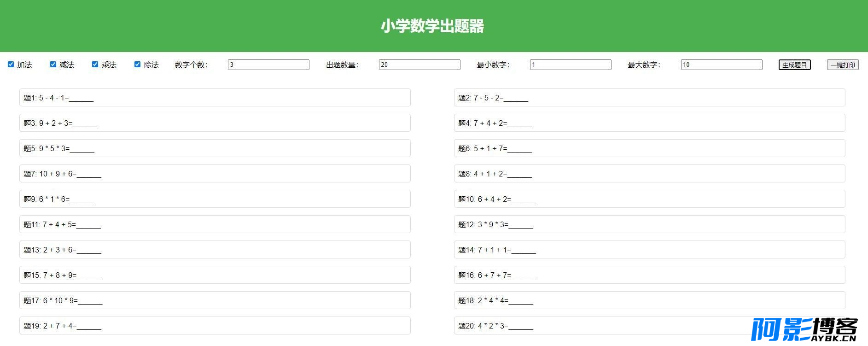Click question 题16: 6 + 7 + 7
The image size is (868, 346).
tap(650, 275)
